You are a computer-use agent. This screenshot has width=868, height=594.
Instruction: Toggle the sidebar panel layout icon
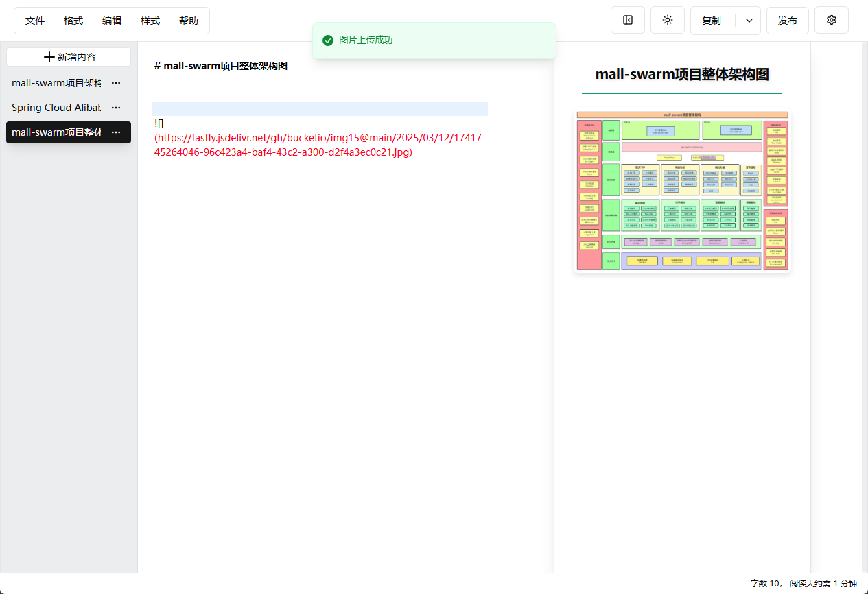click(x=628, y=21)
